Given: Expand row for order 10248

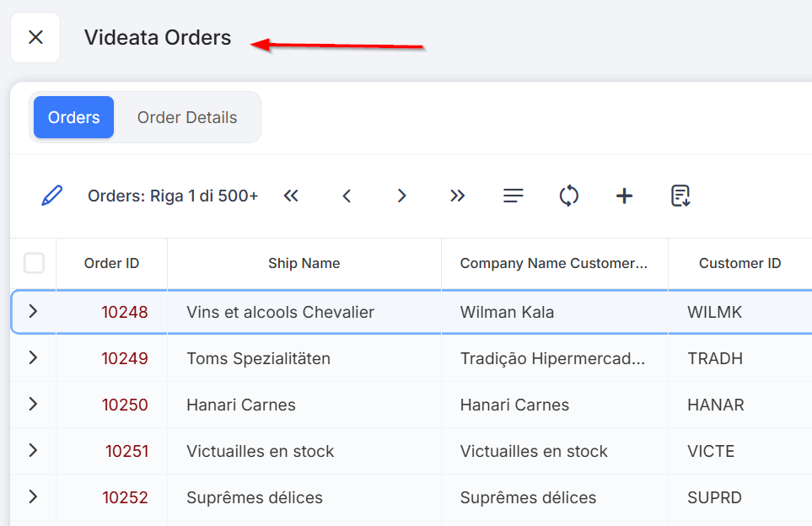Looking at the screenshot, I should (33, 312).
